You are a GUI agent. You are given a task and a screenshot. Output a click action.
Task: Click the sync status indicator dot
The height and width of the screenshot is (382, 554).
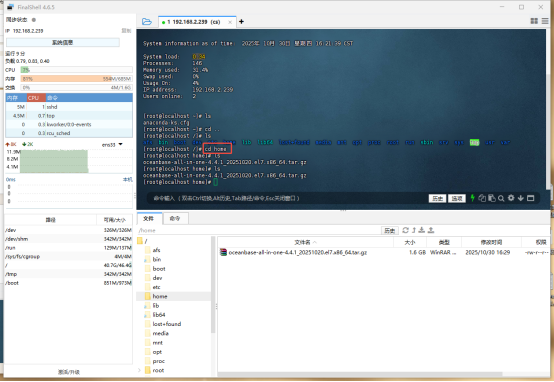34,20
